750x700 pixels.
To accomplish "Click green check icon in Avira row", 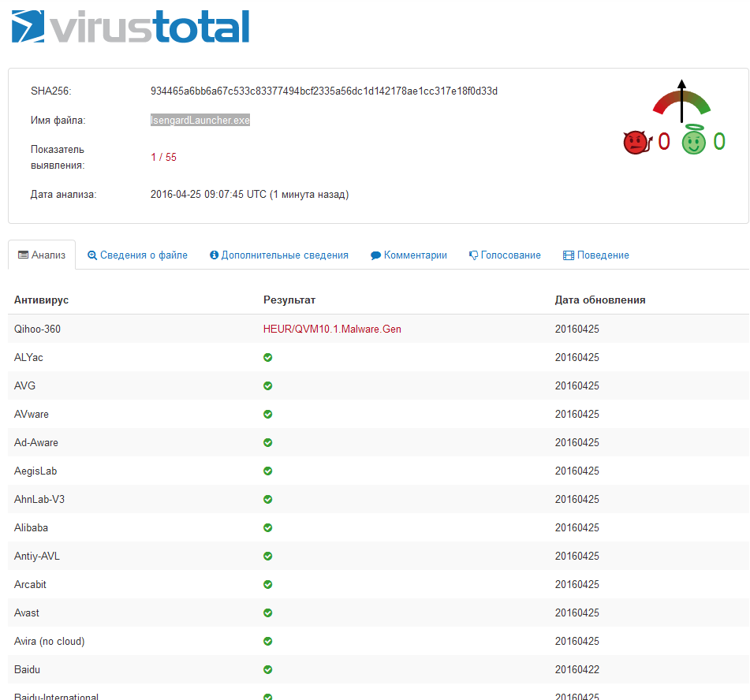I will coord(268,641).
